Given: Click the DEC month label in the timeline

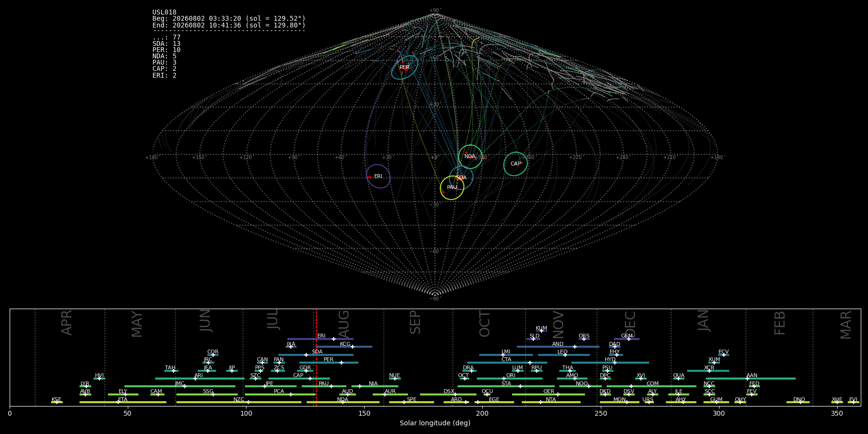Looking at the screenshot, I should point(630,324).
